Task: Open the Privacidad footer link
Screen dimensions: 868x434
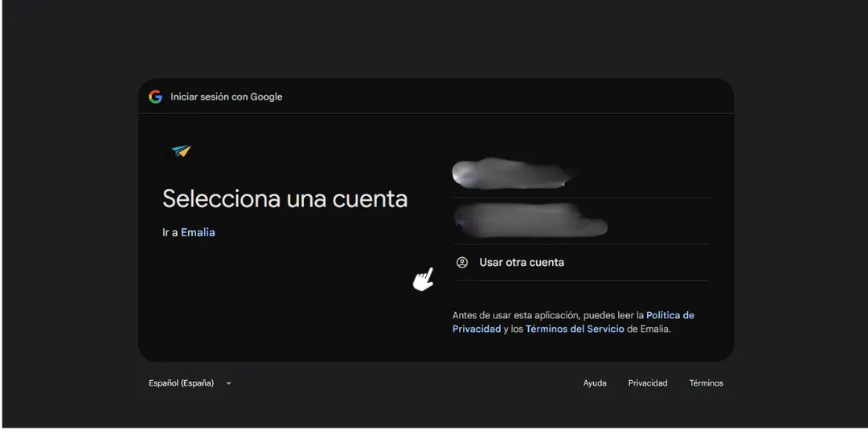Action: [x=648, y=383]
